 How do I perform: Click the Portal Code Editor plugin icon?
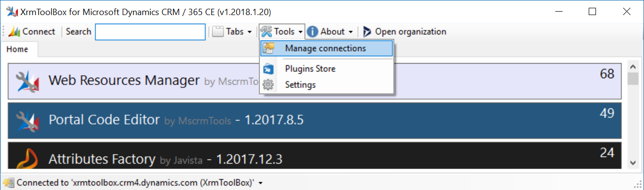click(27, 121)
